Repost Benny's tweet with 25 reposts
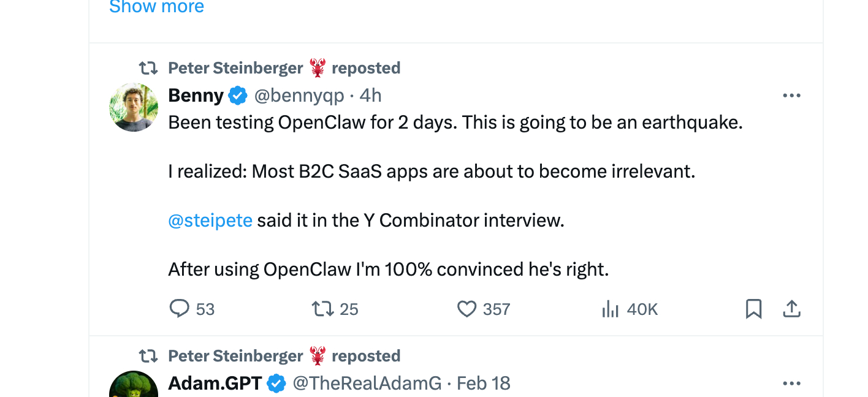Image resolution: width=868 pixels, height=397 pixels. click(323, 309)
